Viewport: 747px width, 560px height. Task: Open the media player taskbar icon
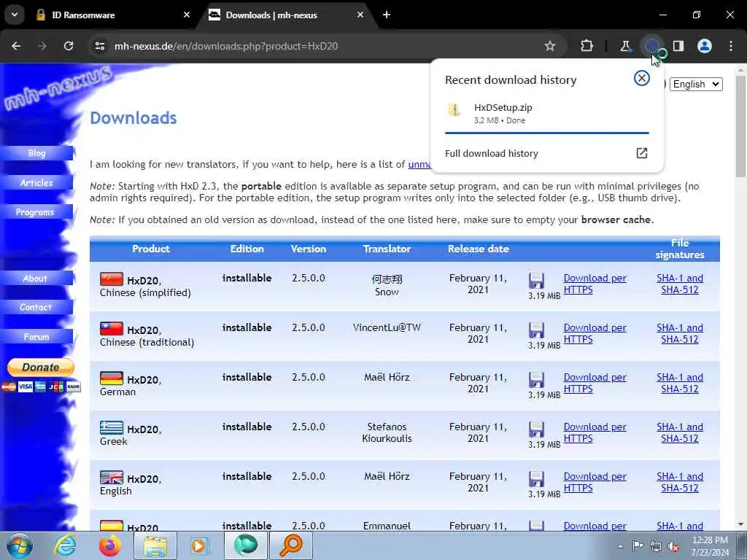(x=199, y=545)
